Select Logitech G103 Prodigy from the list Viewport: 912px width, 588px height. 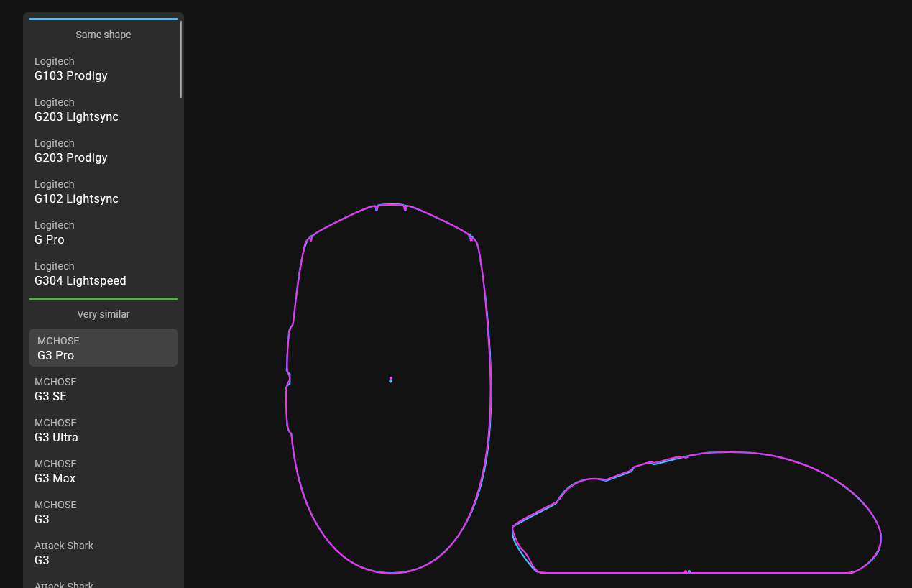[x=103, y=68]
